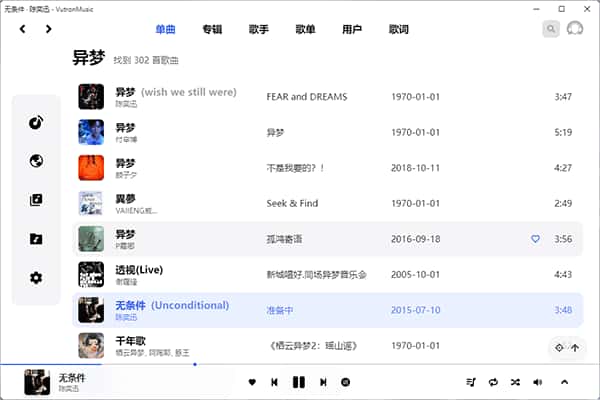Click the orange cover of 4:27 song

click(x=91, y=168)
